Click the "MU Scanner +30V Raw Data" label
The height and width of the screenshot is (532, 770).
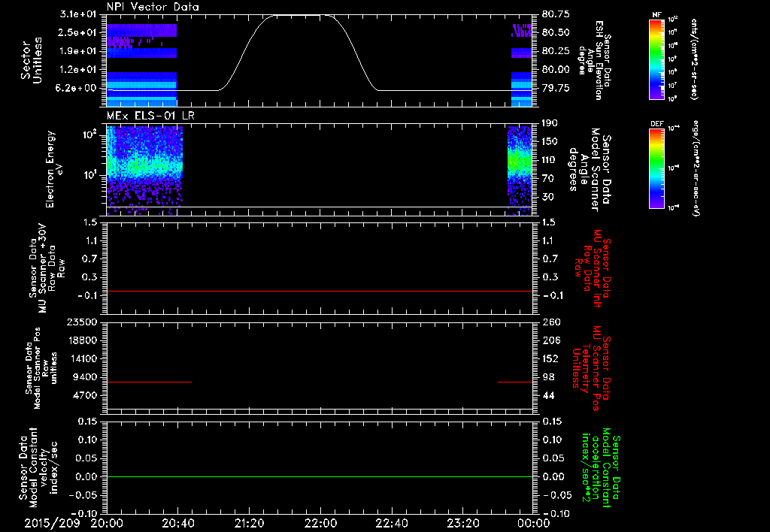(47, 268)
